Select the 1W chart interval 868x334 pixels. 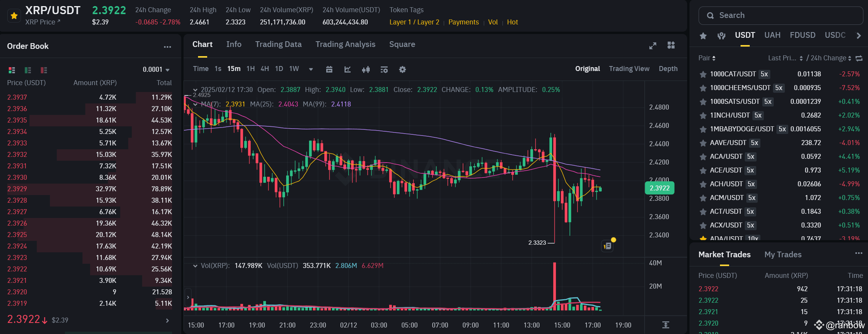point(294,69)
